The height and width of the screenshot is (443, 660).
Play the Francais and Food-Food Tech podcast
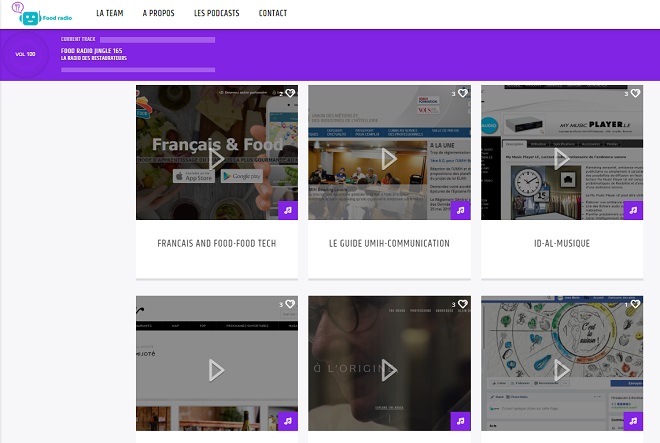pyautogui.click(x=217, y=159)
